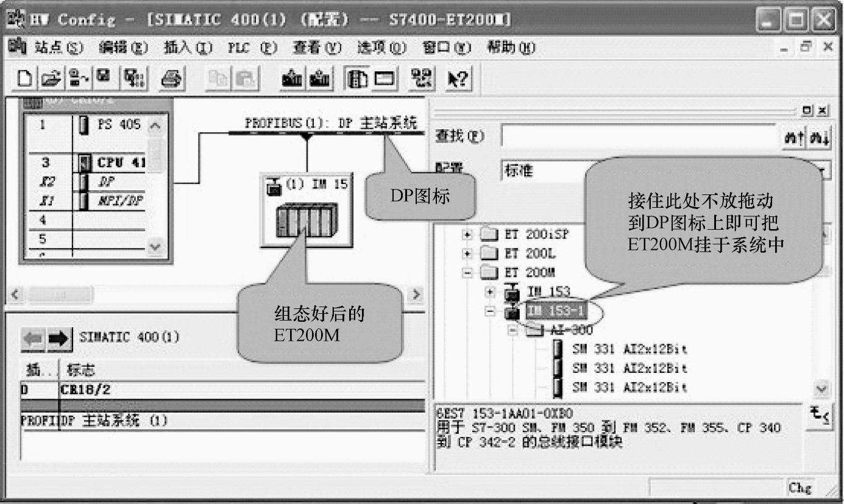Image resolution: width=844 pixels, height=504 pixels.
Task: Open the 帮助(H) menu
Action: pyautogui.click(x=511, y=48)
